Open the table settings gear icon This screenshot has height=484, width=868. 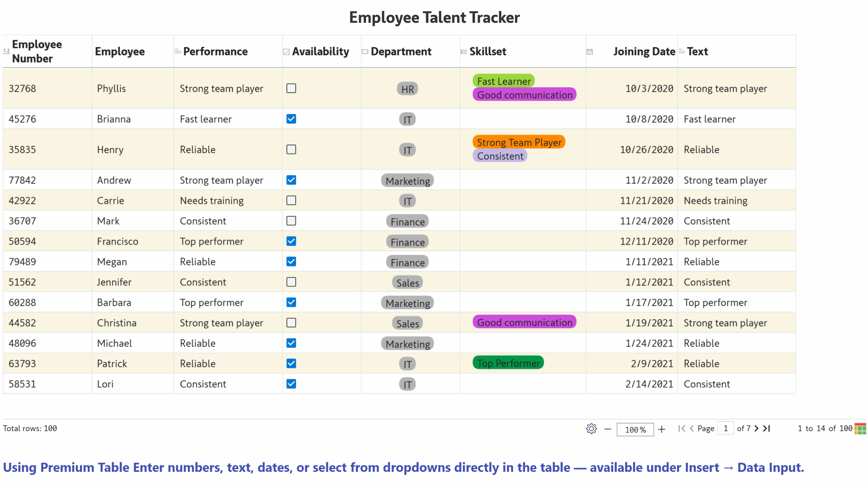pos(591,428)
